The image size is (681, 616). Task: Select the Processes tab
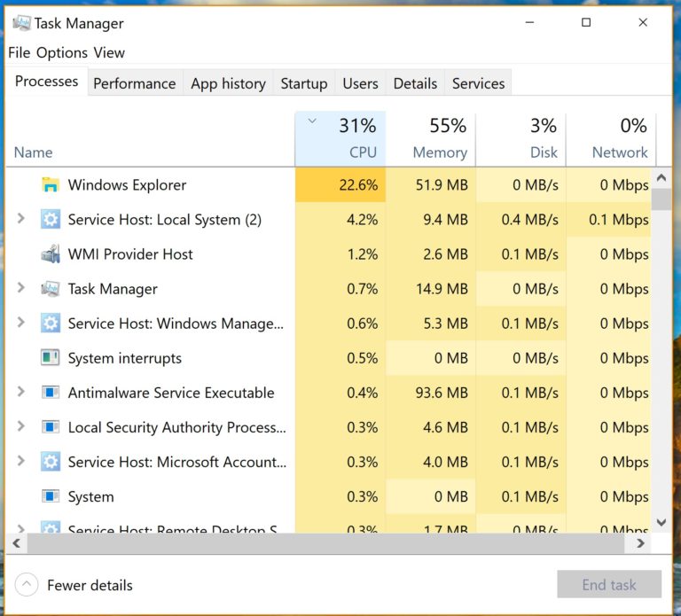[x=46, y=82]
